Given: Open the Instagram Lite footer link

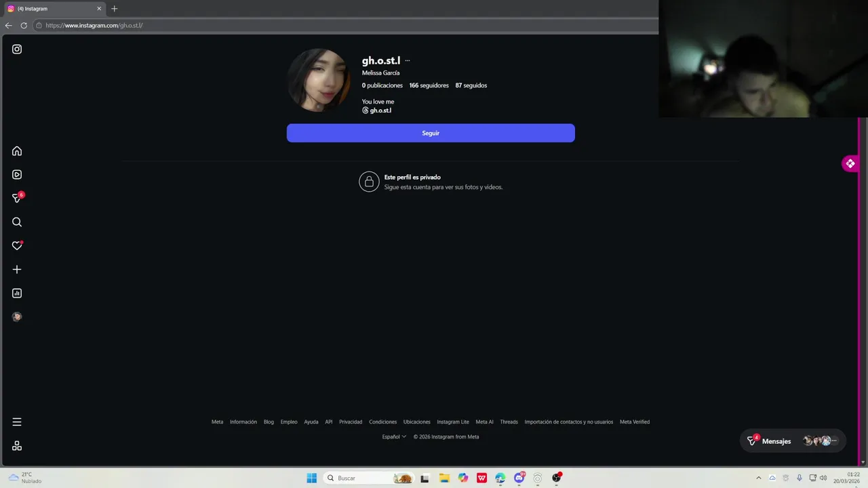Looking at the screenshot, I should click(x=453, y=422).
